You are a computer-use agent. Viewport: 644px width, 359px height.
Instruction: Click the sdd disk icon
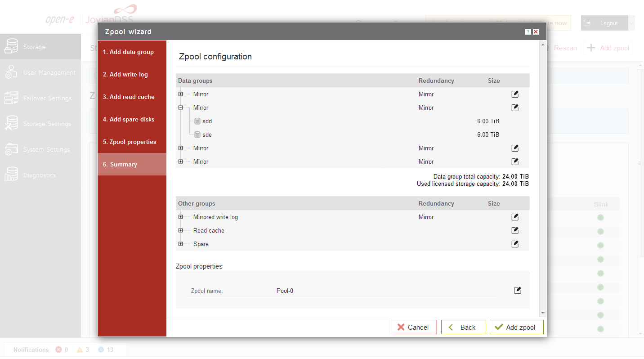click(197, 121)
